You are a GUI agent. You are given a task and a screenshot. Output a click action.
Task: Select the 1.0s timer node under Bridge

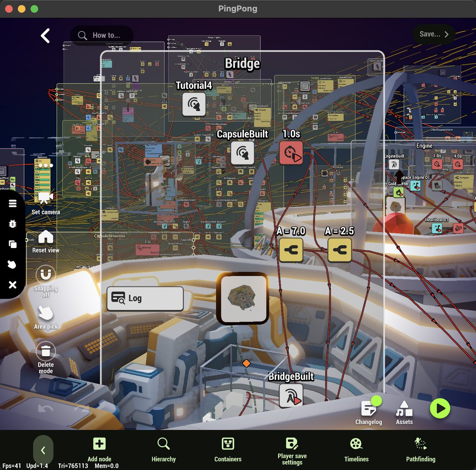click(x=291, y=153)
